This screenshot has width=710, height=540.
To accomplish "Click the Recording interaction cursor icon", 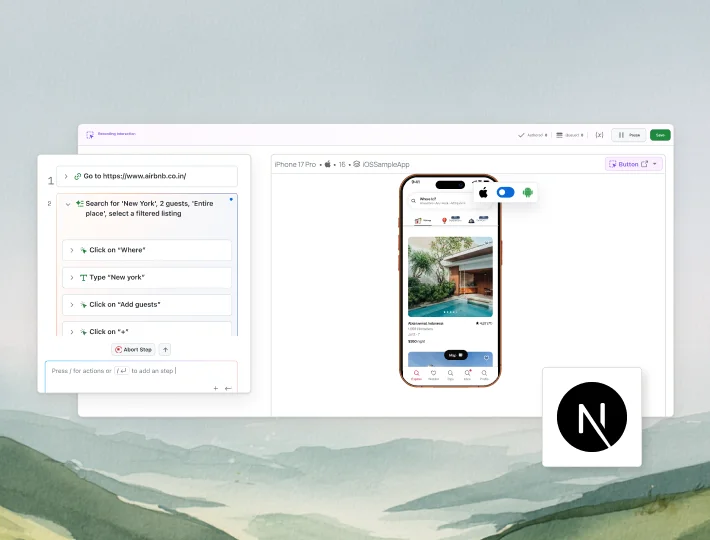I will [90, 134].
